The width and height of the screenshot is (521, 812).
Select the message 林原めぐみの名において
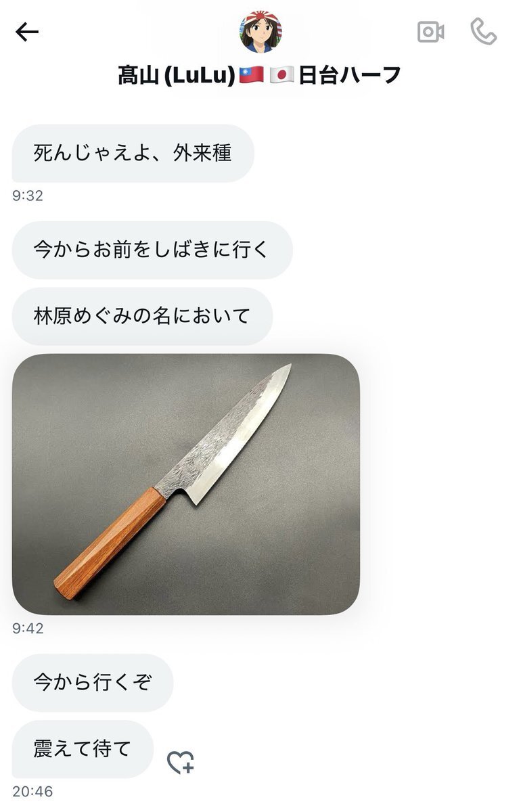142,316
